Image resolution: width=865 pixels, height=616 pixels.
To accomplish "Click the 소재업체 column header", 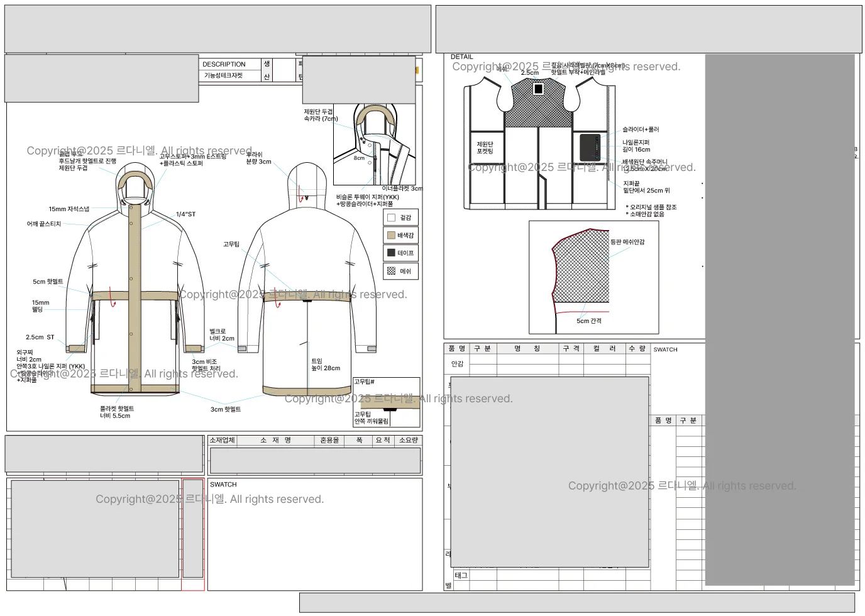I will [x=222, y=440].
